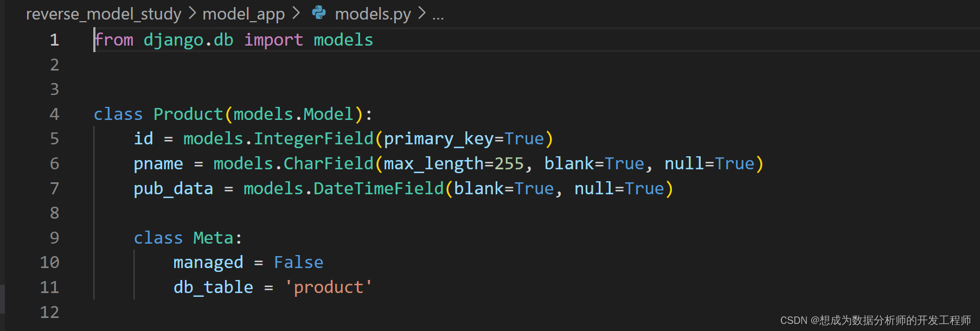Image resolution: width=980 pixels, height=331 pixels.
Task: Click the Python file icon in breadcrumb
Action: 319,13
